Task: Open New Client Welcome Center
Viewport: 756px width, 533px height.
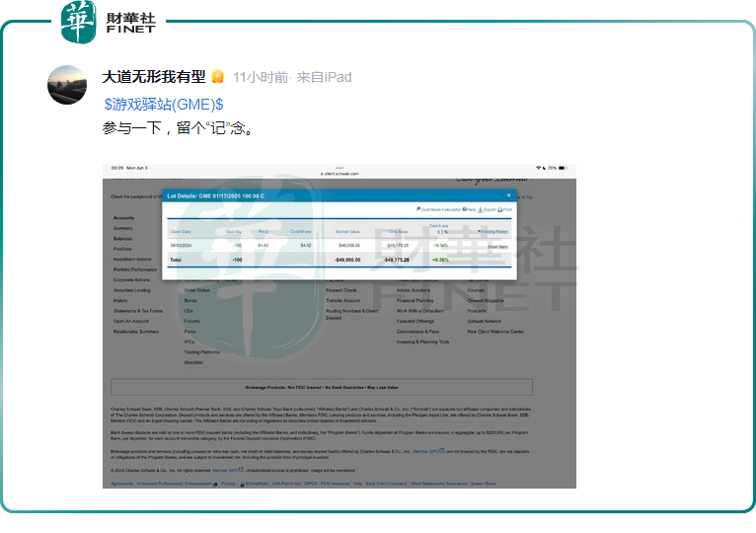Action: point(495,332)
